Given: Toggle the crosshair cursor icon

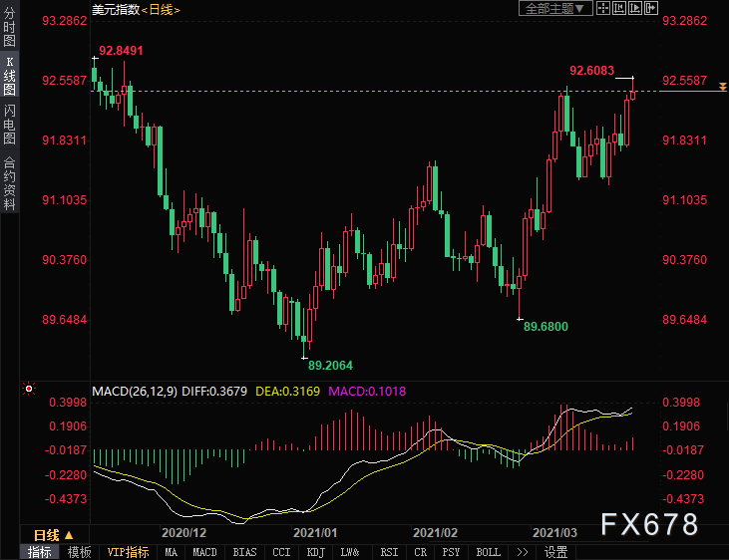Looking at the screenshot, I should tap(603, 8).
